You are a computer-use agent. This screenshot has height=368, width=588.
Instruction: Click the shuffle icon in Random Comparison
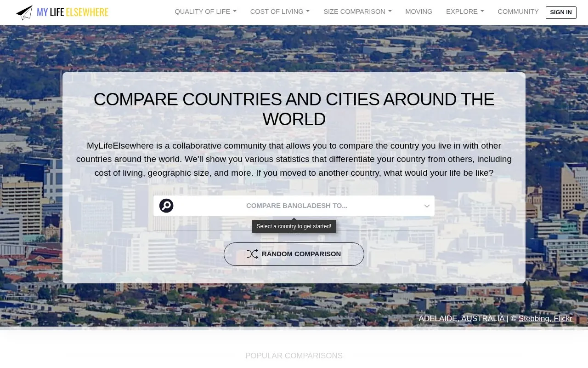pyautogui.click(x=253, y=254)
